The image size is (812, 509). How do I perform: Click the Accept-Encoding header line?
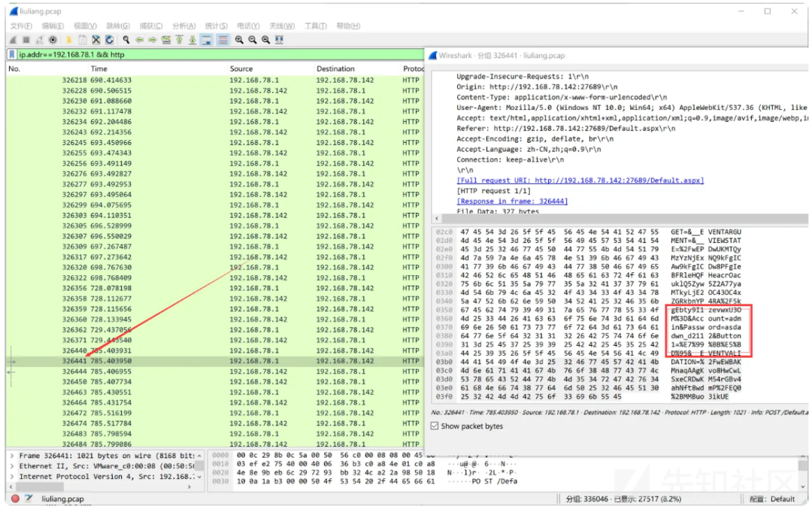tap(535, 139)
